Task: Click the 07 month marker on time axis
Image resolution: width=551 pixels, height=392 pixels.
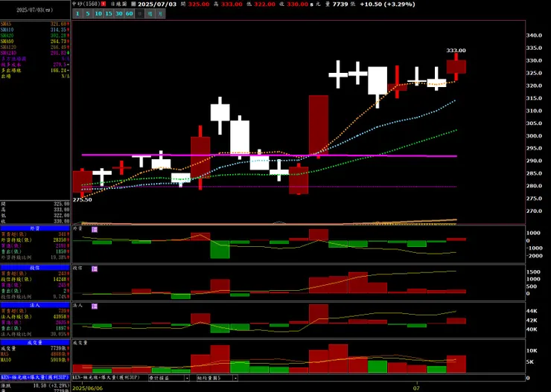Action: tap(416, 388)
